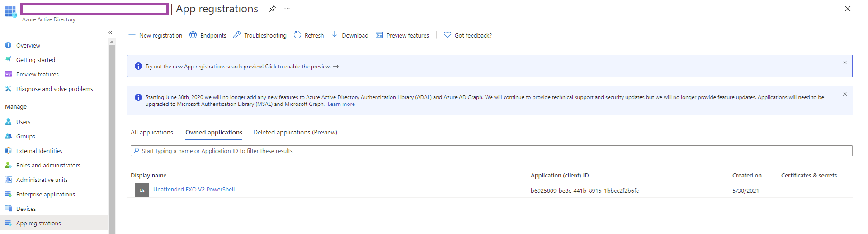Click the Download arrow icon

335,35
